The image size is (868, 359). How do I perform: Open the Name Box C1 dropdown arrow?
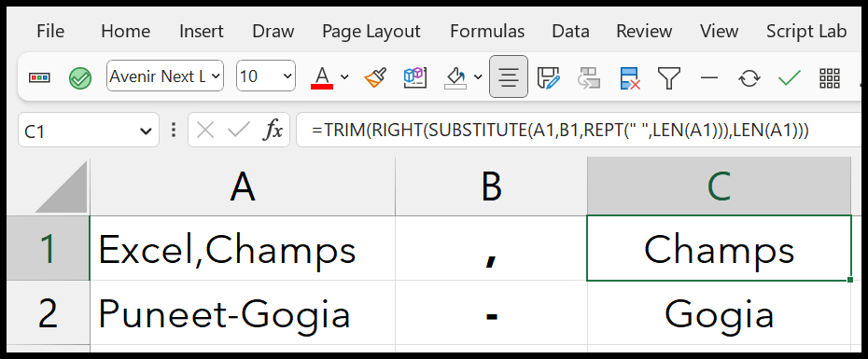[146, 131]
